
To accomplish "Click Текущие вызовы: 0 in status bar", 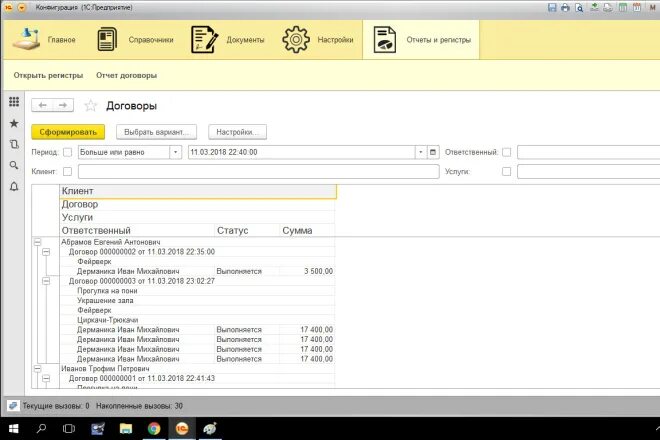I will [56, 406].
